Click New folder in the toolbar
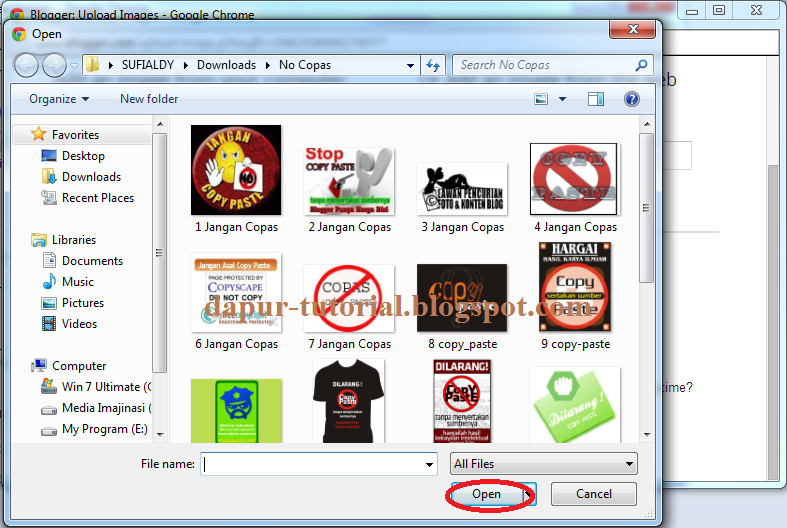This screenshot has height=528, width=787. [x=149, y=99]
